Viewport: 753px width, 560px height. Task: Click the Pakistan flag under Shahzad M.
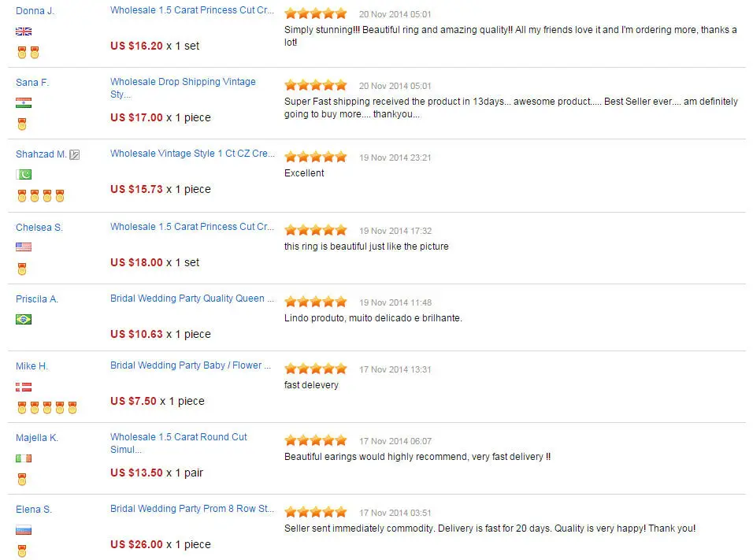[24, 174]
